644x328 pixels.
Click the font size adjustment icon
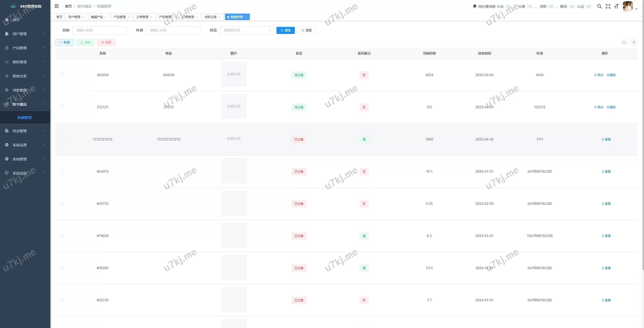click(616, 6)
